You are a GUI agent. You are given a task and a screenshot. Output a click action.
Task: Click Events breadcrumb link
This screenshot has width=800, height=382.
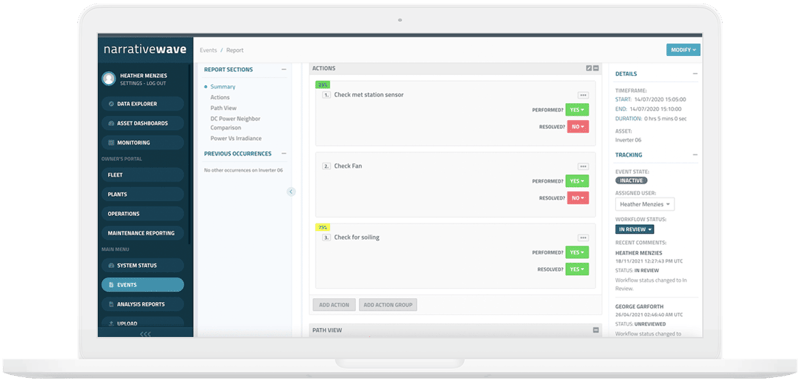[x=208, y=50]
